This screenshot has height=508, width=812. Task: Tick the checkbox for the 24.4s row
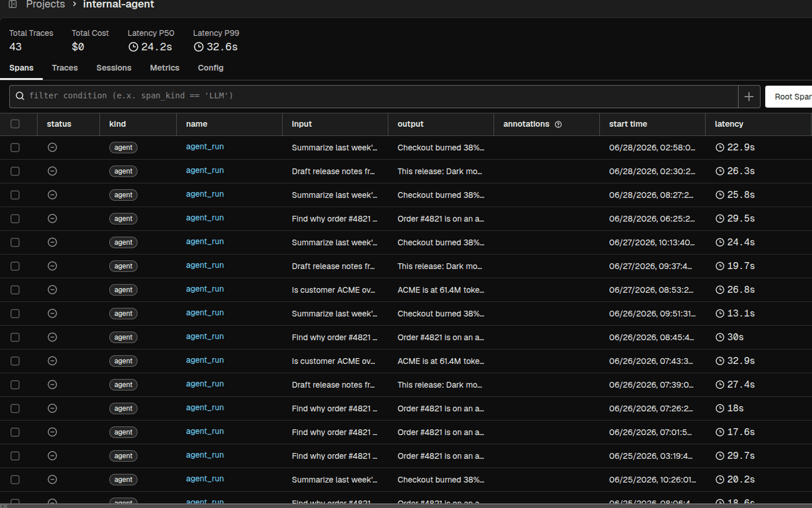point(15,242)
